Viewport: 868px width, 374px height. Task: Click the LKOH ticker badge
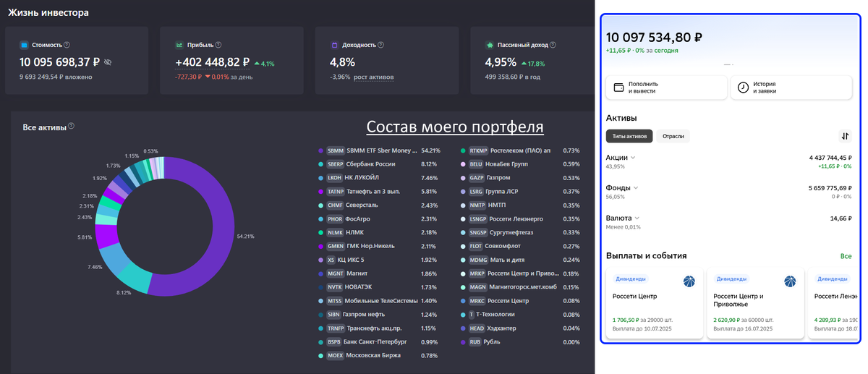334,178
